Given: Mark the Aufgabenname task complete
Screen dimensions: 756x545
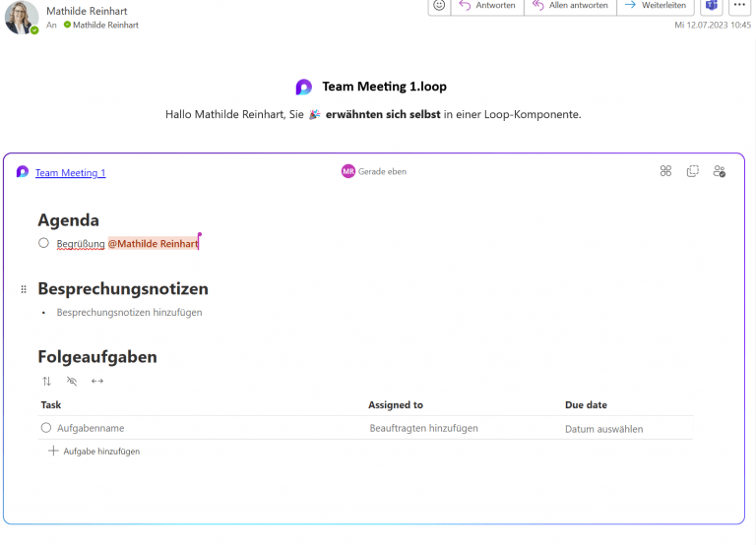Looking at the screenshot, I should (x=46, y=428).
